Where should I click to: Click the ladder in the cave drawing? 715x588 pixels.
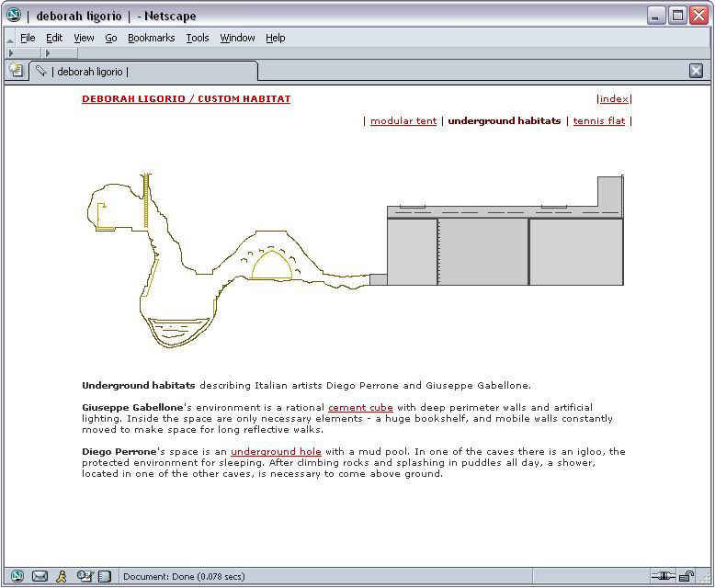point(146,200)
